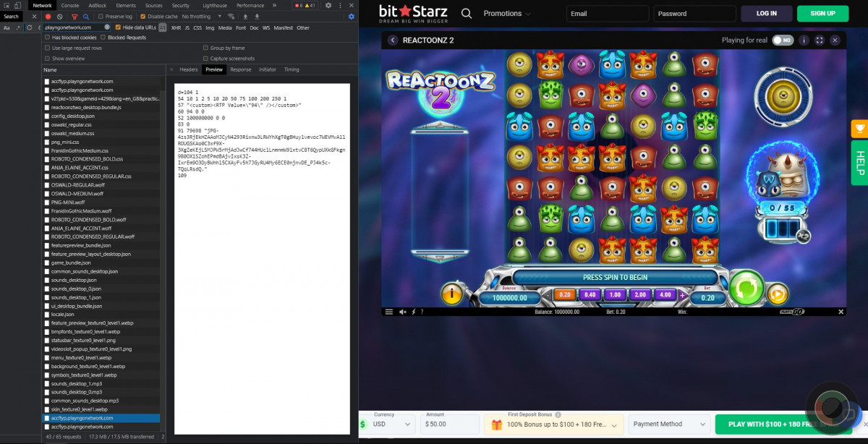Open DevTools settings gear

click(x=328, y=5)
